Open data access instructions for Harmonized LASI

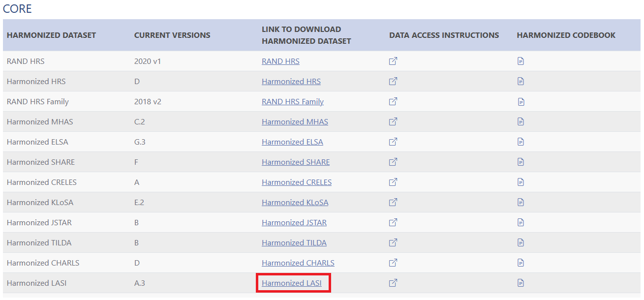[393, 283]
